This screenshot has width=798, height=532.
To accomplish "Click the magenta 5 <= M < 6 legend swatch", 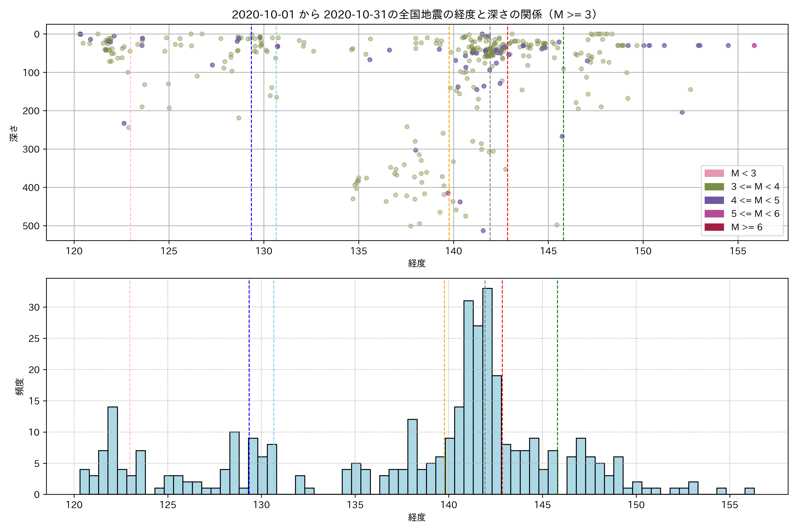I will click(714, 213).
